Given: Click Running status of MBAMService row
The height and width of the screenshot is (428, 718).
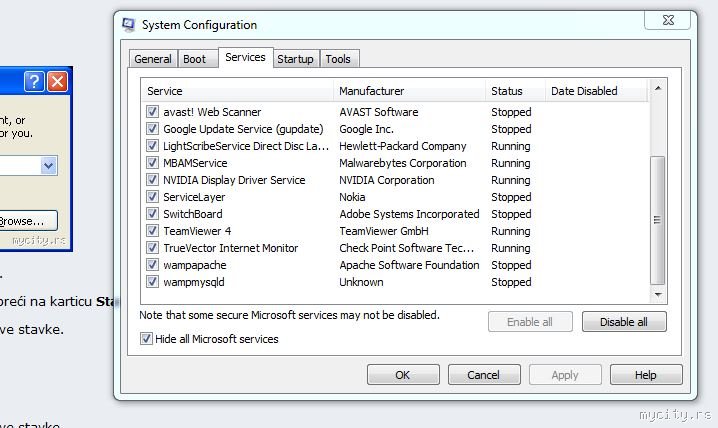Looking at the screenshot, I should [x=511, y=163].
